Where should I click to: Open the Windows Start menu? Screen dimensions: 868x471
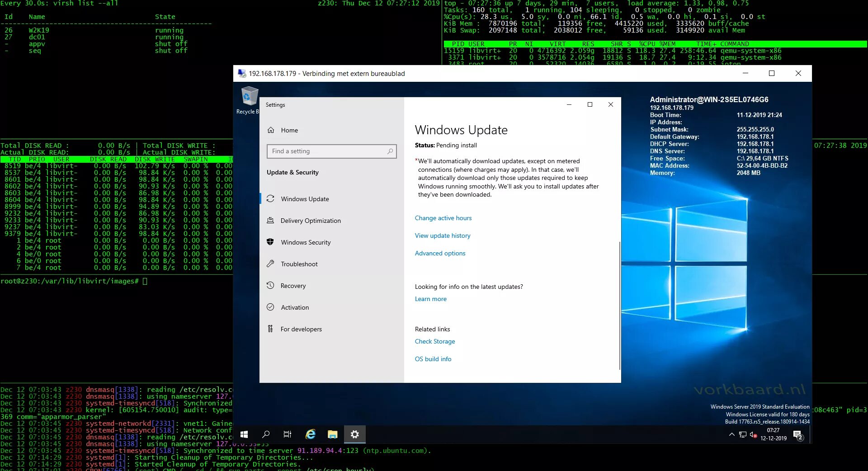tap(244, 434)
